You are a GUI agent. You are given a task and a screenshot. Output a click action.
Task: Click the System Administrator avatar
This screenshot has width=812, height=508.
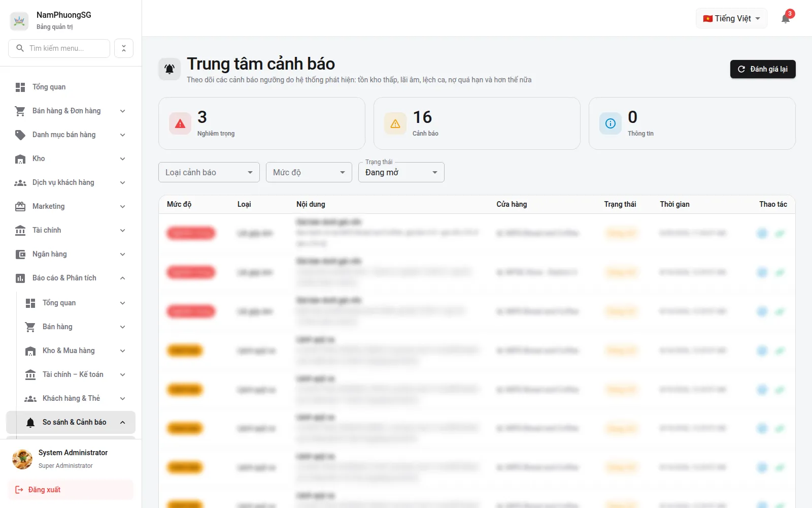(x=22, y=459)
